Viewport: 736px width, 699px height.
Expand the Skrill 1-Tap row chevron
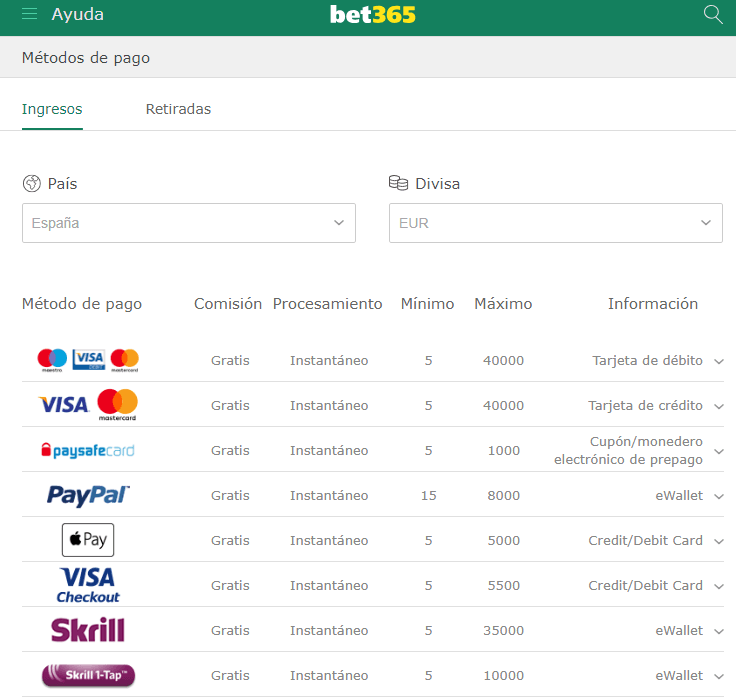click(x=719, y=676)
